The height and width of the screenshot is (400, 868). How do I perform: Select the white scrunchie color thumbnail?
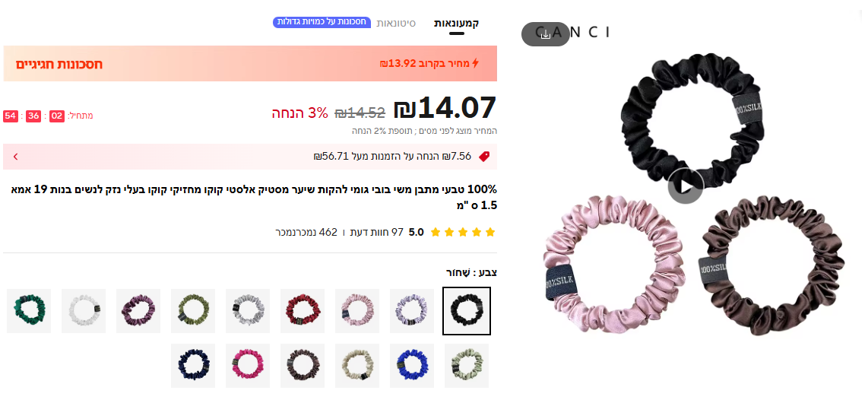coord(84,311)
